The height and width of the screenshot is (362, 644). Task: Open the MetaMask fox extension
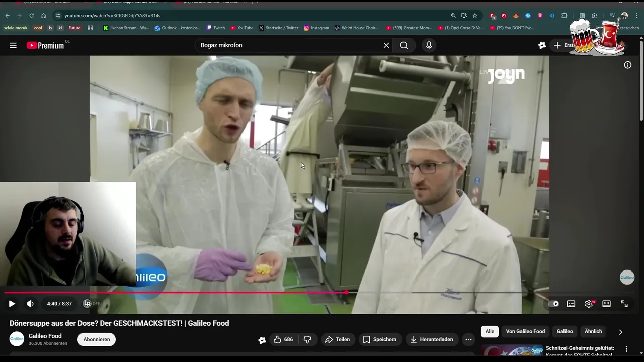click(x=516, y=16)
